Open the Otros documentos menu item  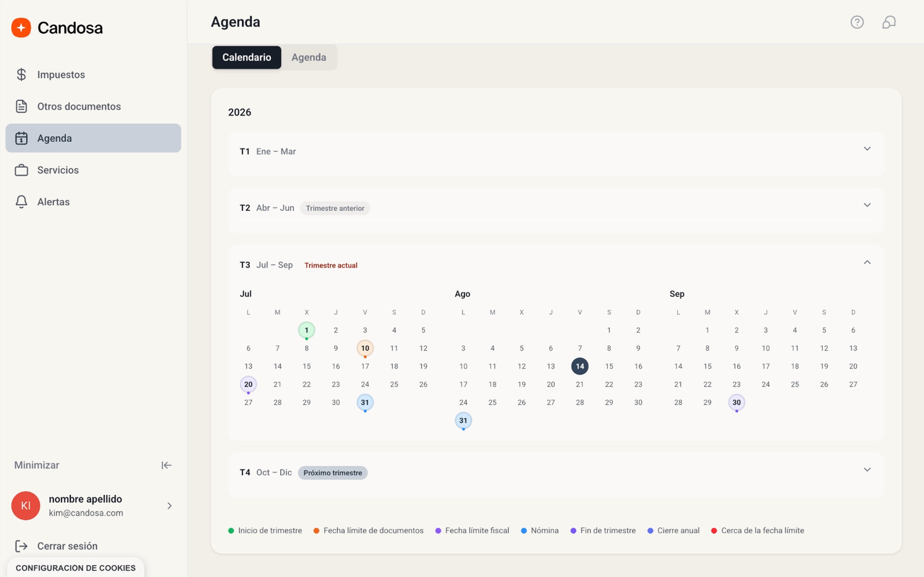(93, 106)
